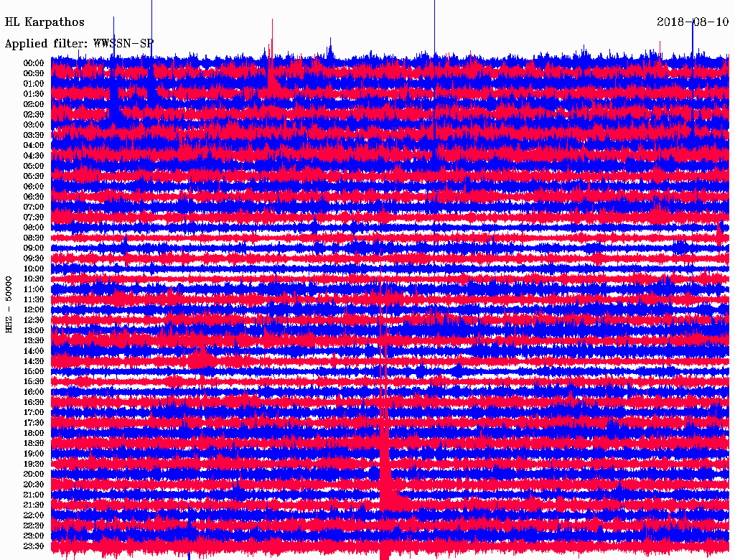The image size is (735, 560).
Task: Select the 20:30 time label
Action: pos(34,485)
